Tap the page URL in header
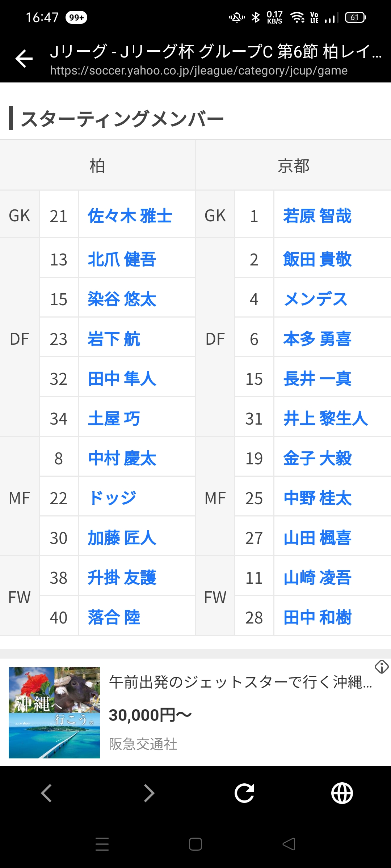This screenshot has width=391, height=868. pos(198,71)
